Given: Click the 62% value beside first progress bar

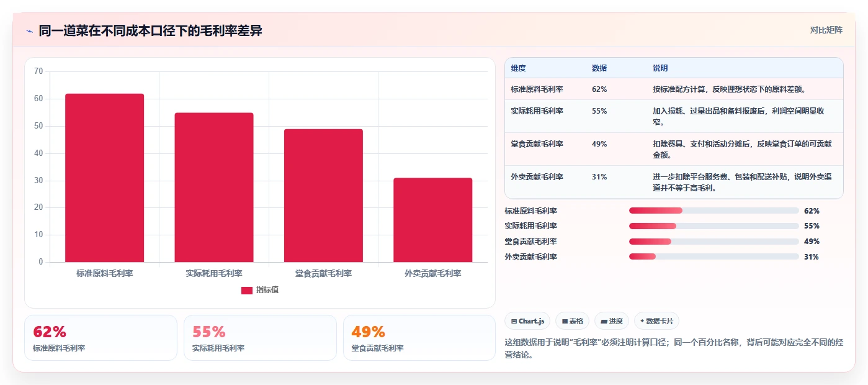Looking at the screenshot, I should pyautogui.click(x=812, y=211).
